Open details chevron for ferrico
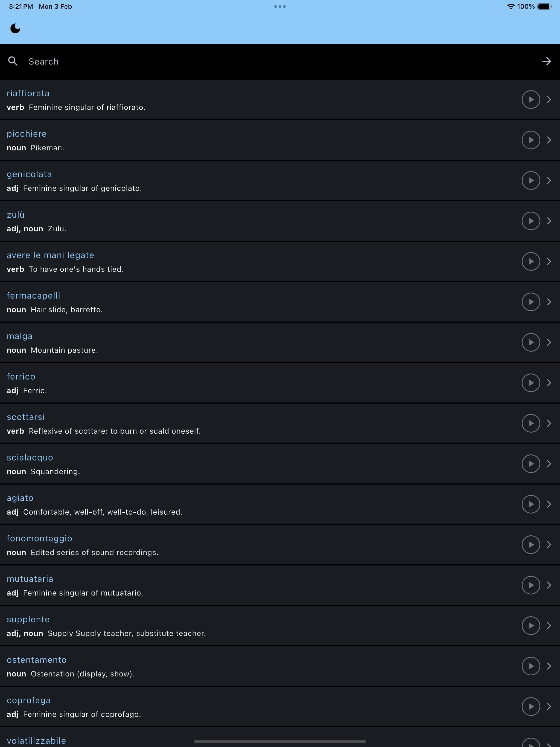Screen dimensions: 560x747 [x=549, y=383]
